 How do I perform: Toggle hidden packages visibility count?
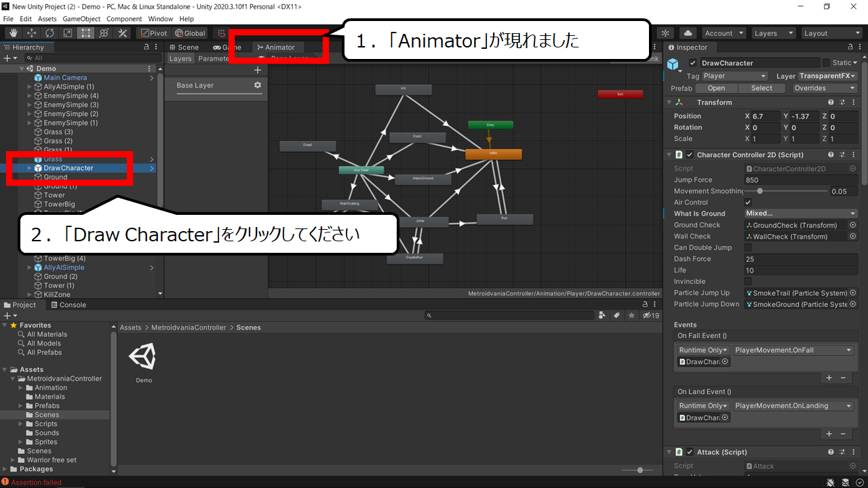click(x=651, y=315)
